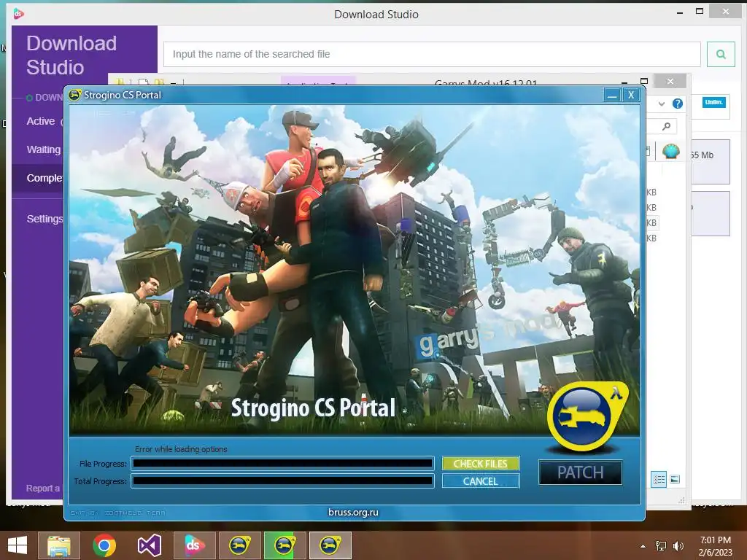Image resolution: width=747 pixels, height=560 pixels.
Task: Click the CHECK FILES button
Action: click(480, 463)
